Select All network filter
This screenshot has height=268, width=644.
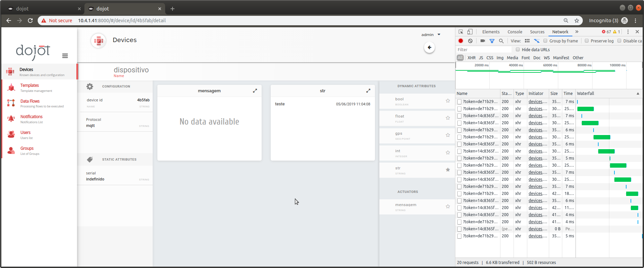coord(460,58)
